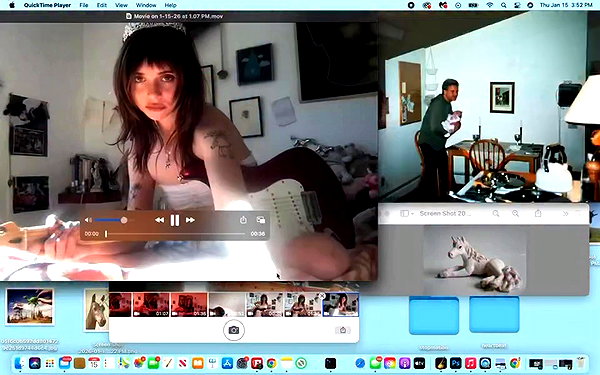The image size is (600, 375).
Task: Click the Wi-Fi icon in the menu bar
Action: 489,5
